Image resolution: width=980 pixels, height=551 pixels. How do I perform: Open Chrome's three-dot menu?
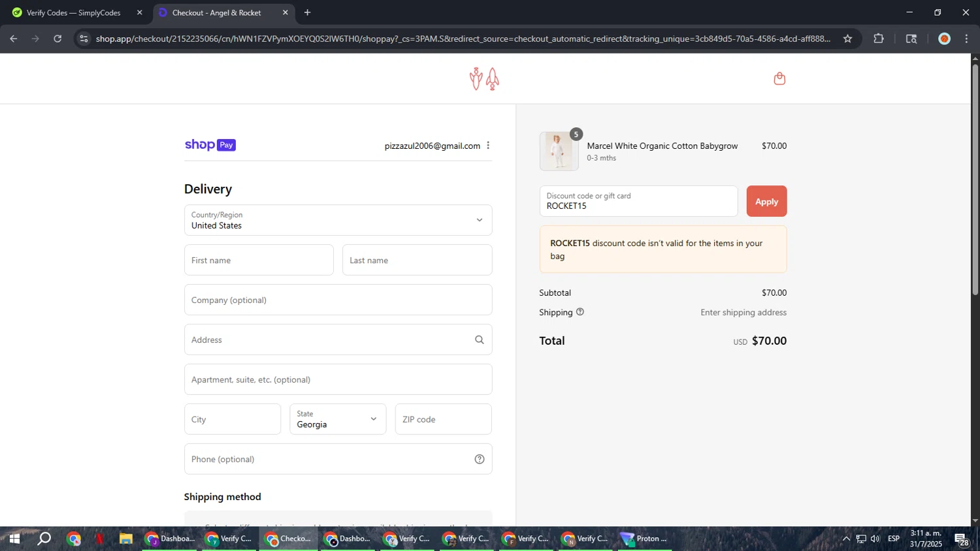coord(966,39)
